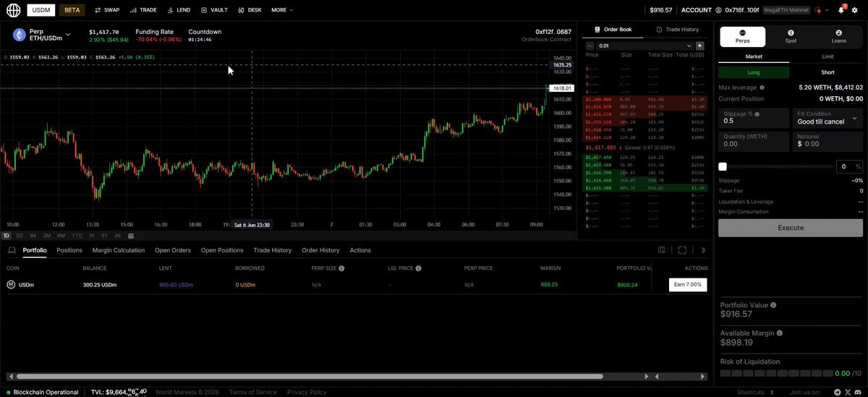Image resolution: width=868 pixels, height=397 pixels.
Task: Open the MORE navigation dropdown
Action: 282,10
